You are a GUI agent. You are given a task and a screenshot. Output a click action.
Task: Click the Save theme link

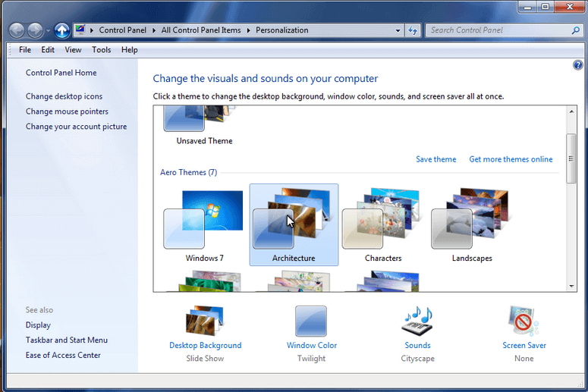click(435, 159)
